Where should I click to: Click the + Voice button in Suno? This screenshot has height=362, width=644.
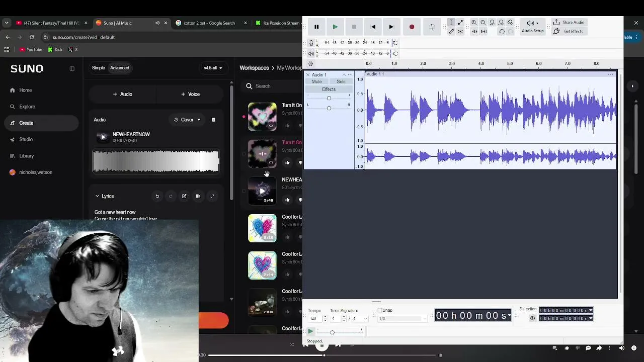[x=190, y=94]
